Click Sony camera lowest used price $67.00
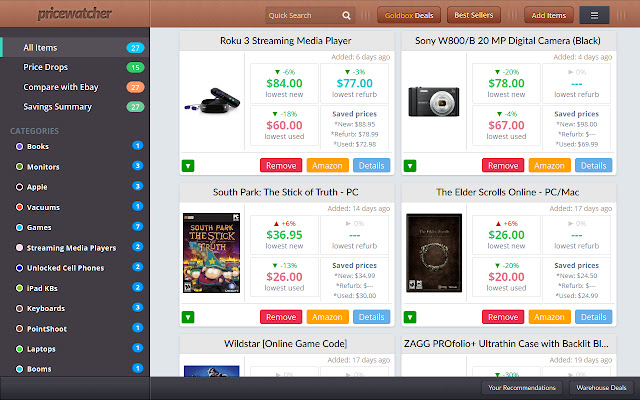 506,125
